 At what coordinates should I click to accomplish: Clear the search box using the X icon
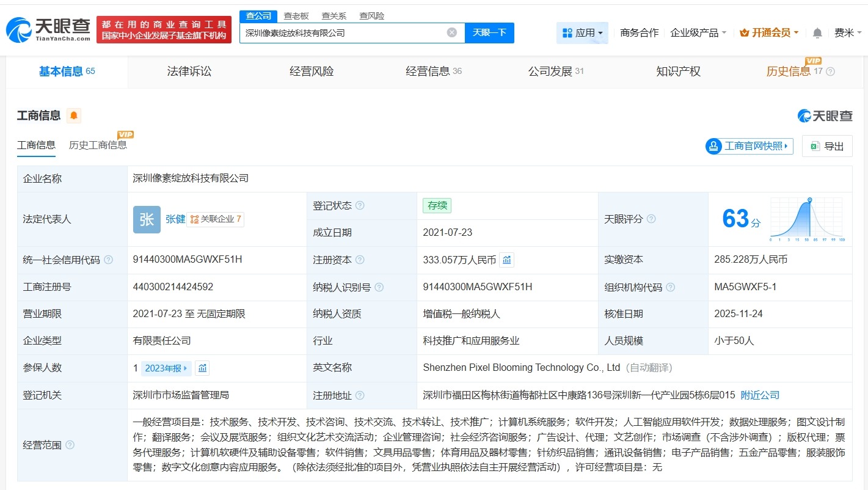(x=451, y=32)
